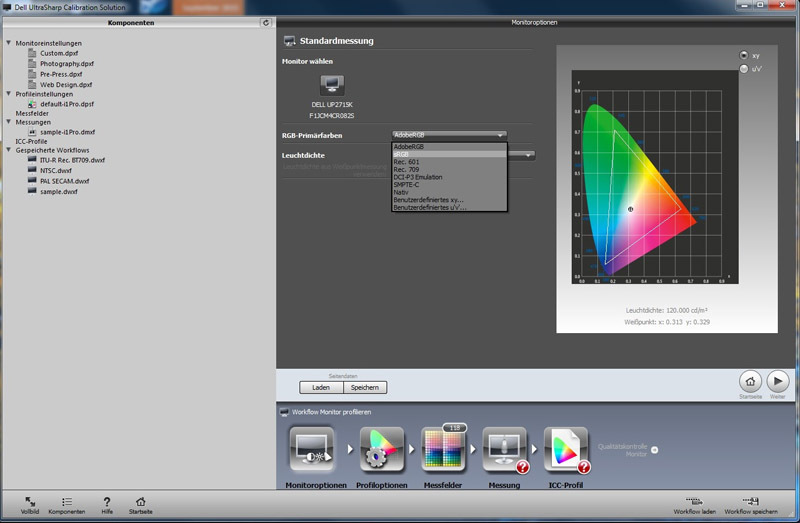Select PAL SECAM.dwxf workflow file
This screenshot has height=523, width=800.
coord(64,181)
